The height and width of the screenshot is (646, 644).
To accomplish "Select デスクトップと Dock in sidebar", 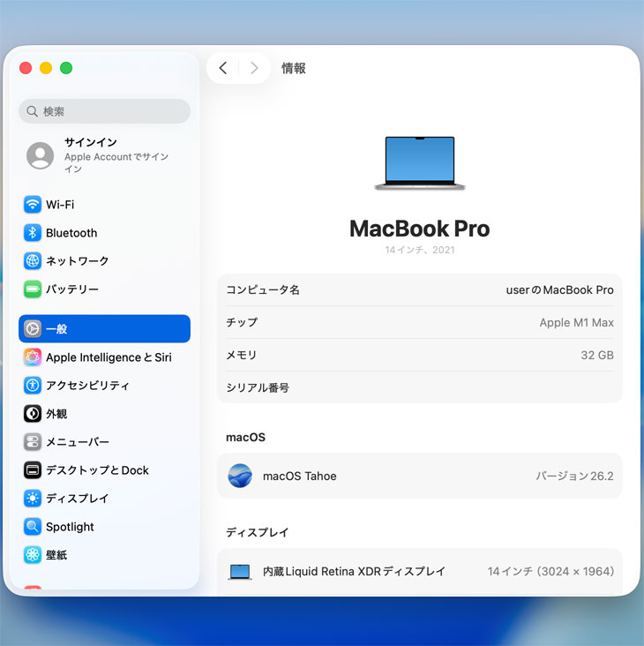I will [x=97, y=470].
